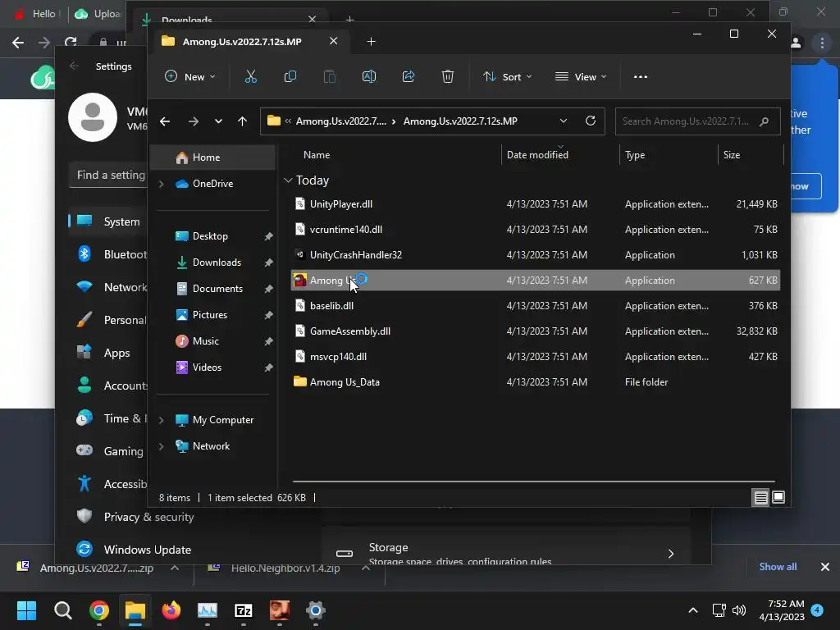This screenshot has width=840, height=630.
Task: Sort by Size column header
Action: pos(731,155)
